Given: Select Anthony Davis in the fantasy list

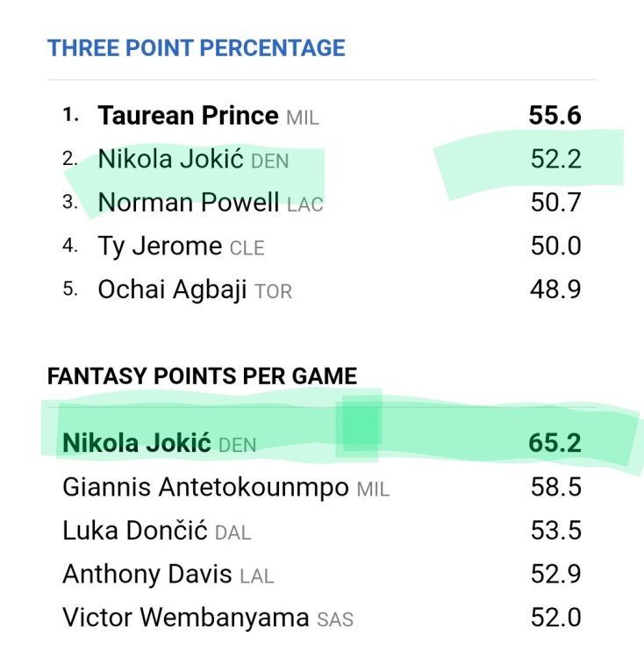Looking at the screenshot, I should click(147, 575).
